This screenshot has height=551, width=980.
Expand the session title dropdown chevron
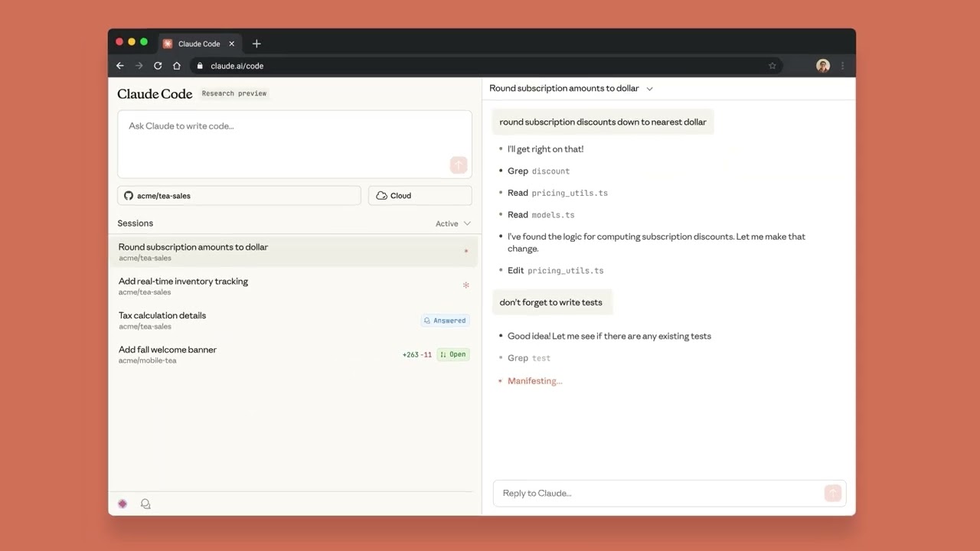(x=649, y=89)
